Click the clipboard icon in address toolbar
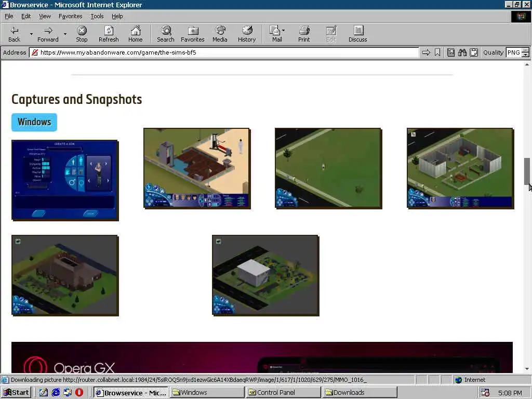 474,52
